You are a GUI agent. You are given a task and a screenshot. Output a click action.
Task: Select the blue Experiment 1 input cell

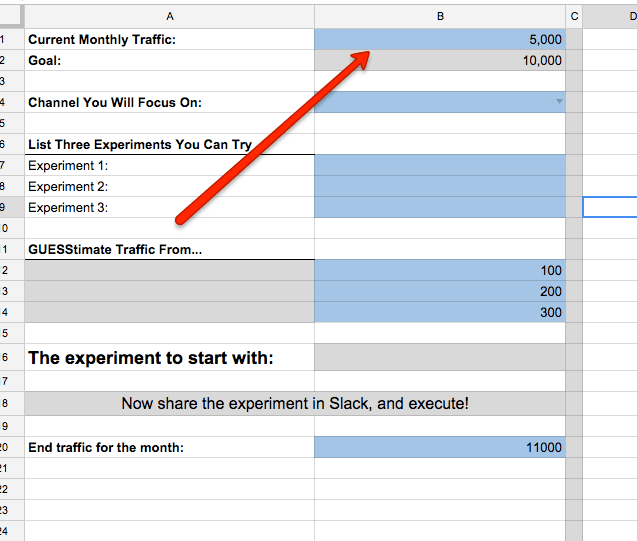(x=439, y=165)
